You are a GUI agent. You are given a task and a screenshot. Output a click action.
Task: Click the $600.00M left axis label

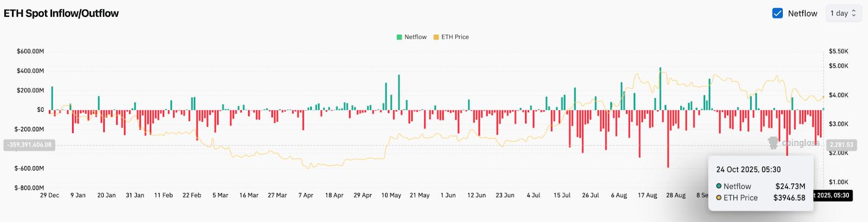click(x=30, y=52)
